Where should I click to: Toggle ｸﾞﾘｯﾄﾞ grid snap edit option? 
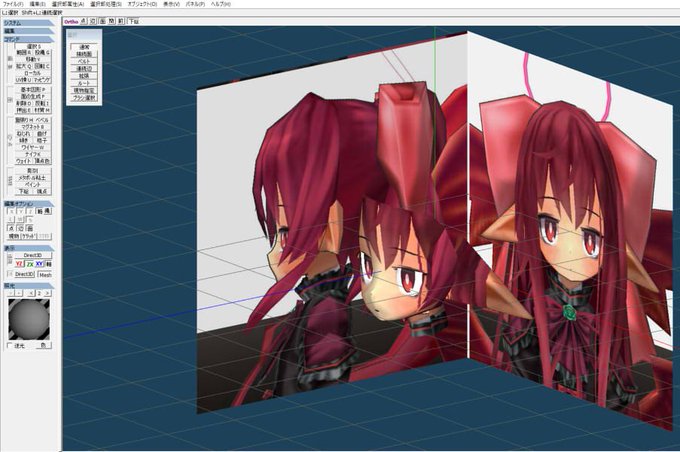(x=29, y=236)
